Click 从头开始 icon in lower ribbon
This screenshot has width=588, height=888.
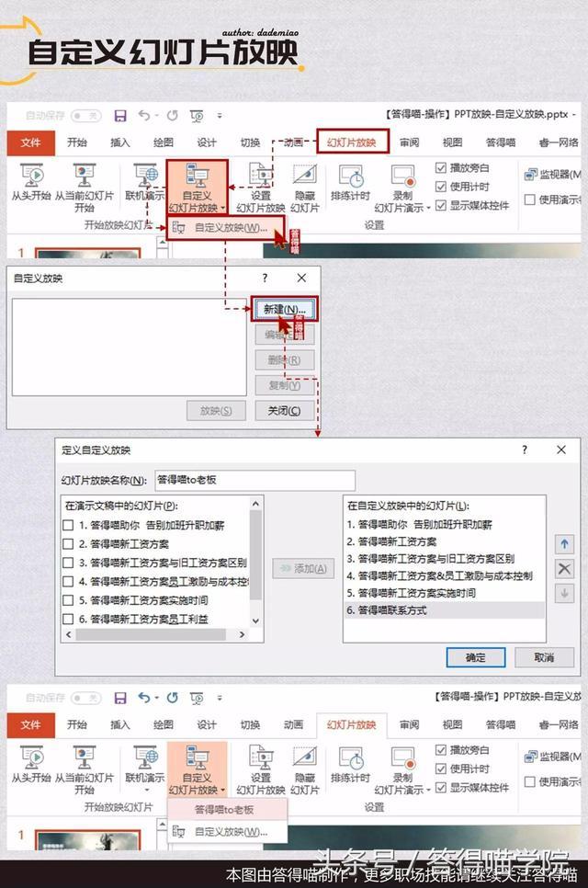click(x=31, y=757)
